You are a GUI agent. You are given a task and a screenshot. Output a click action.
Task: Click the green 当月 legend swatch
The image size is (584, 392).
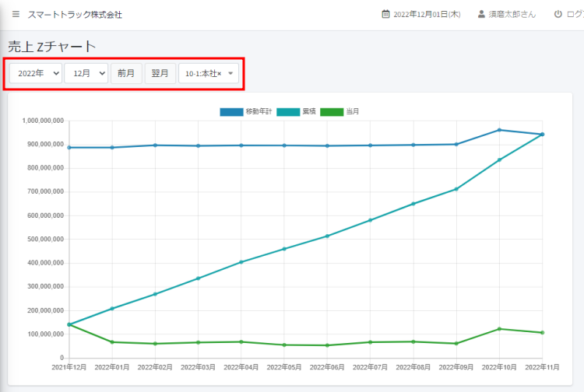[331, 112]
